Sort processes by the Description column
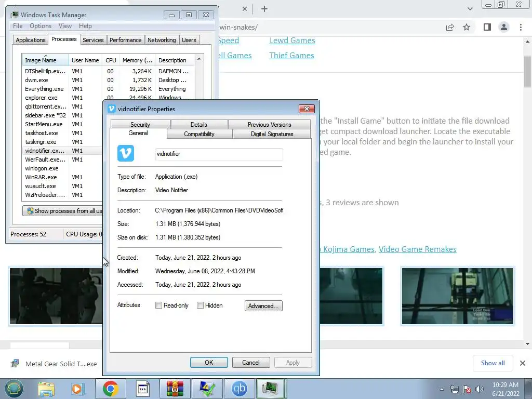 [175, 60]
